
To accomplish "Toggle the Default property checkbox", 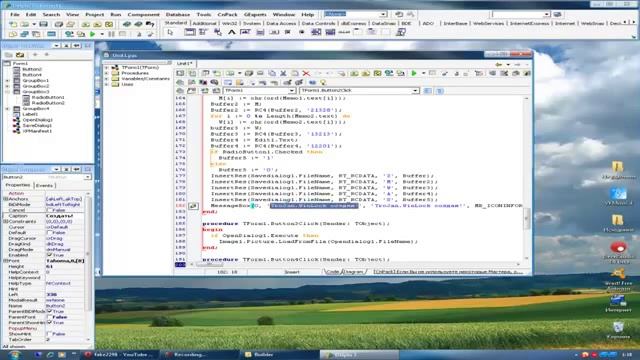I will [49, 233].
